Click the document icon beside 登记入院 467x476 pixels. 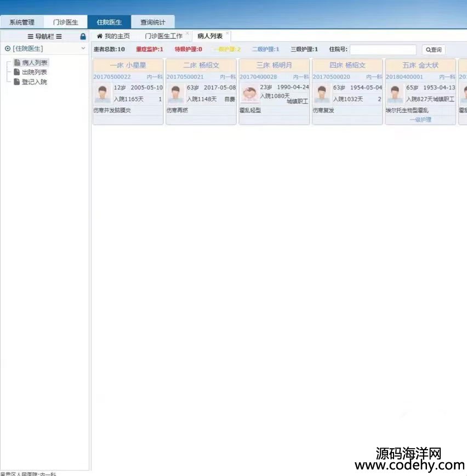pyautogui.click(x=17, y=82)
